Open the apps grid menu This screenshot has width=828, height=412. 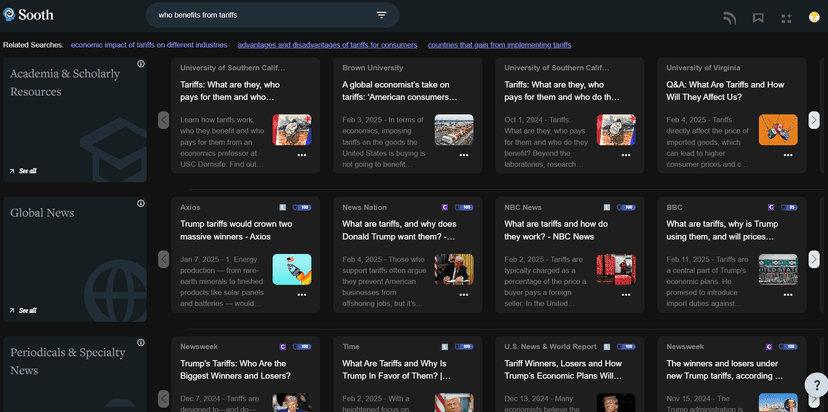point(786,18)
